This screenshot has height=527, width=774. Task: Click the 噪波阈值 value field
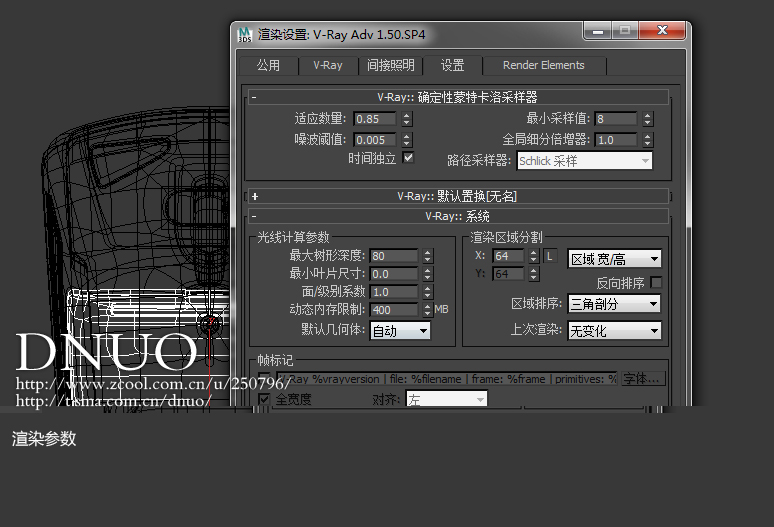point(375,140)
